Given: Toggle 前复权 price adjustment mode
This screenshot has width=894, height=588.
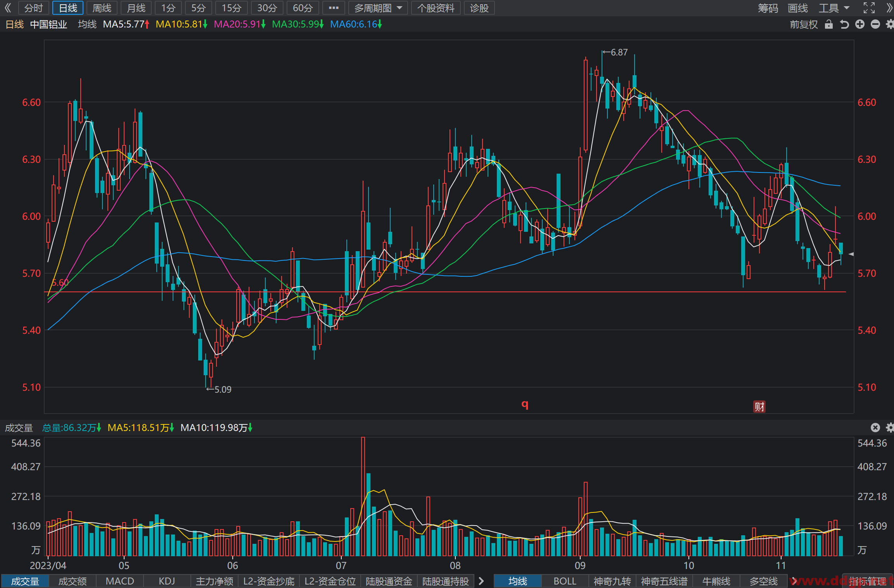Looking at the screenshot, I should (804, 24).
